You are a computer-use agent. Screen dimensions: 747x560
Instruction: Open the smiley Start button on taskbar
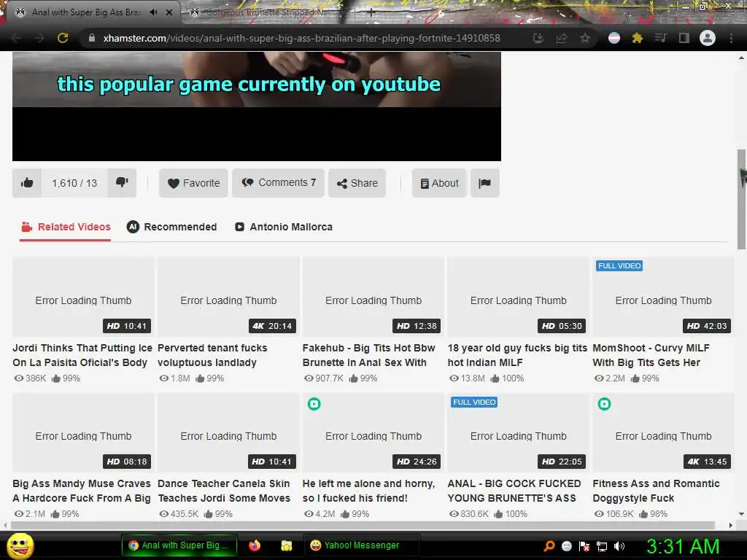coord(20,545)
